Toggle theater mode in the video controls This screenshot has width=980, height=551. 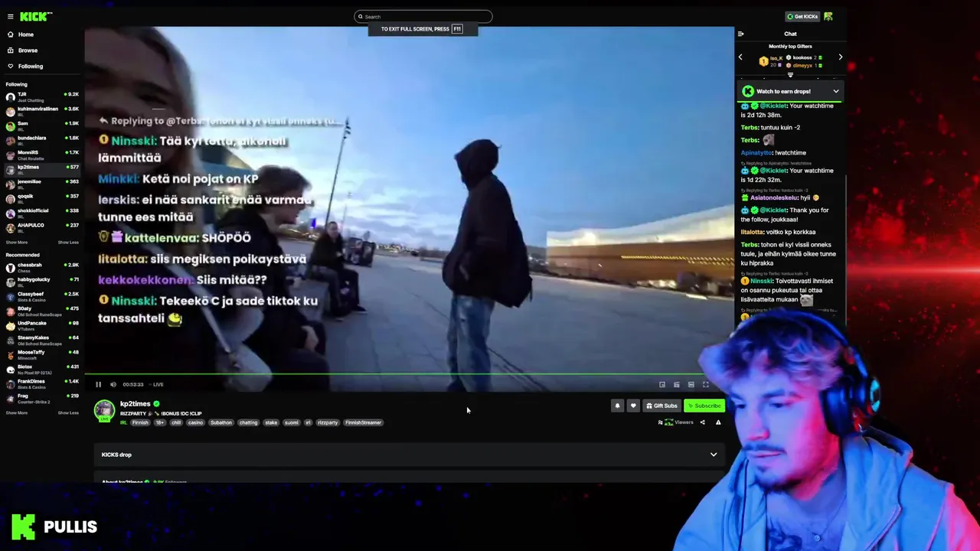coord(691,384)
